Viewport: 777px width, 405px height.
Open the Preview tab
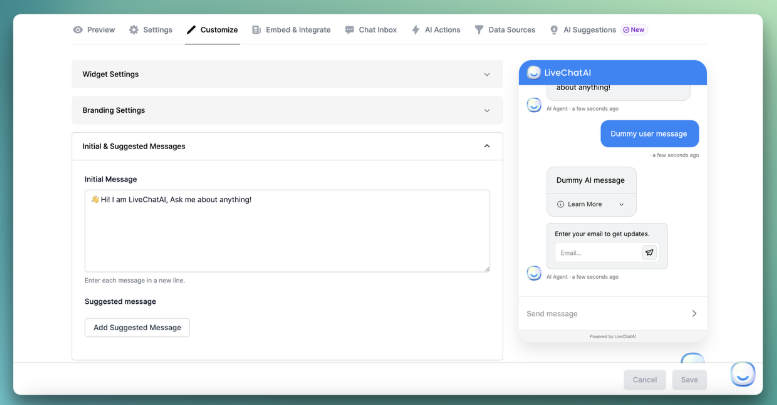pos(94,30)
